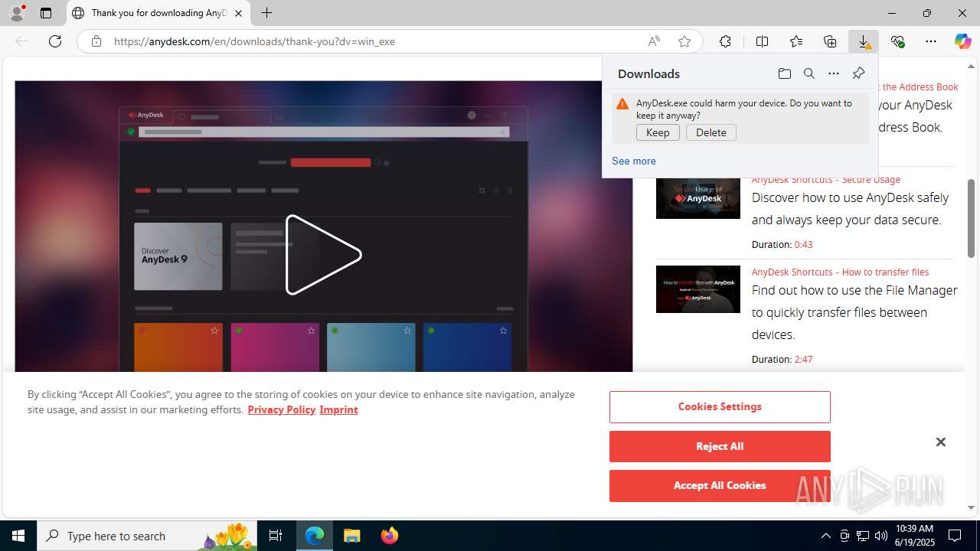Viewport: 980px width, 551px height.
Task: Open the Privacy Policy link
Action: pos(282,409)
